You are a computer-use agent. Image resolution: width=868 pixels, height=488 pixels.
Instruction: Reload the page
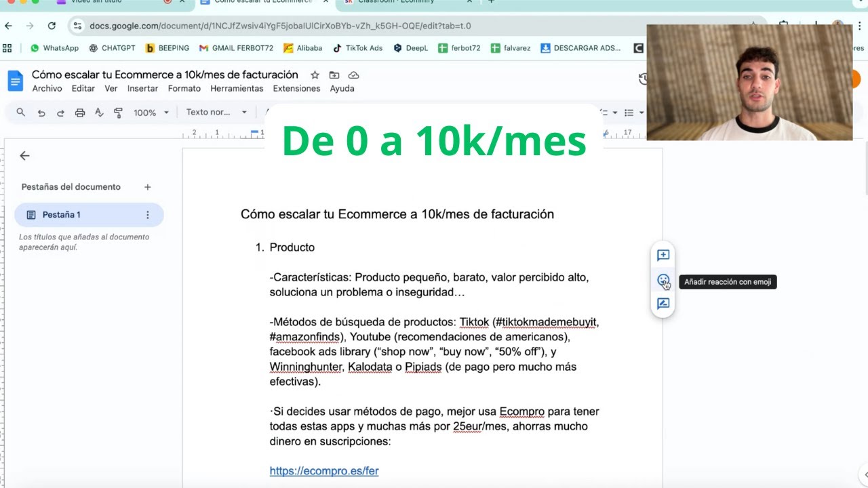[x=52, y=26]
